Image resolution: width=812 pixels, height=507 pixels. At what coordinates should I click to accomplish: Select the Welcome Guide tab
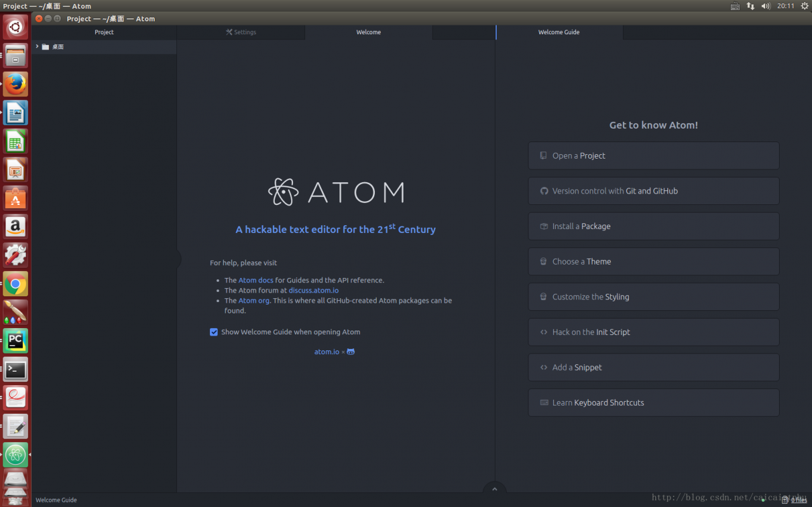tap(559, 32)
